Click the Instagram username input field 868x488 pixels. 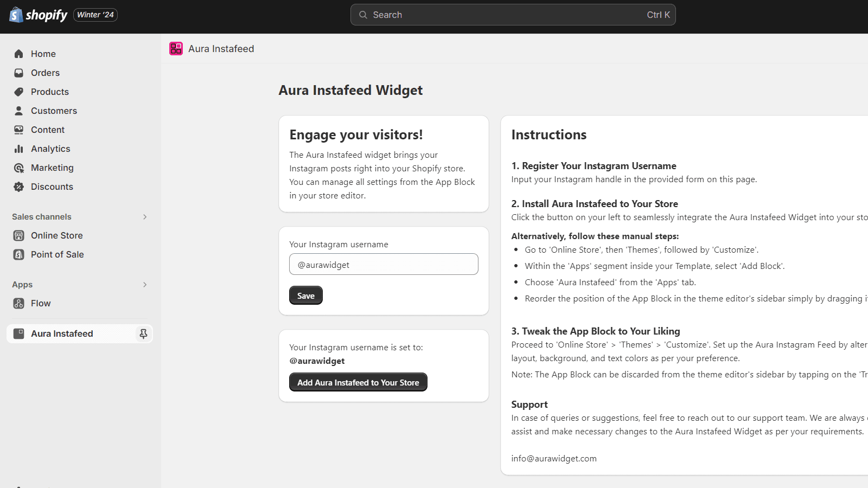pos(384,265)
